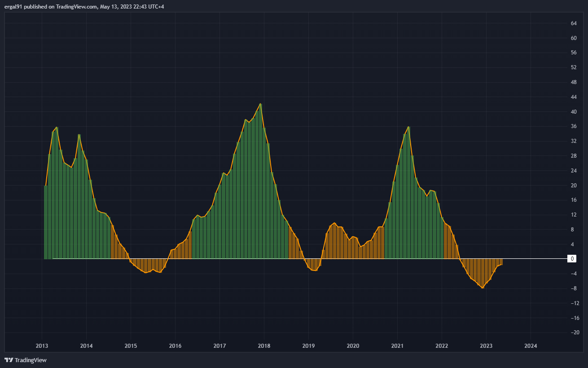Click the 16 value on the price scale
This screenshot has width=588, height=368.
click(x=574, y=200)
